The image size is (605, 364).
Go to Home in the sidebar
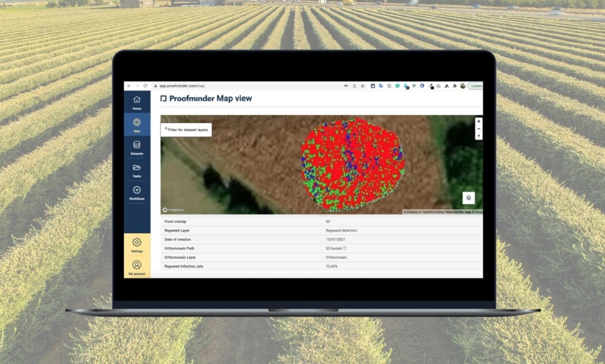click(136, 102)
